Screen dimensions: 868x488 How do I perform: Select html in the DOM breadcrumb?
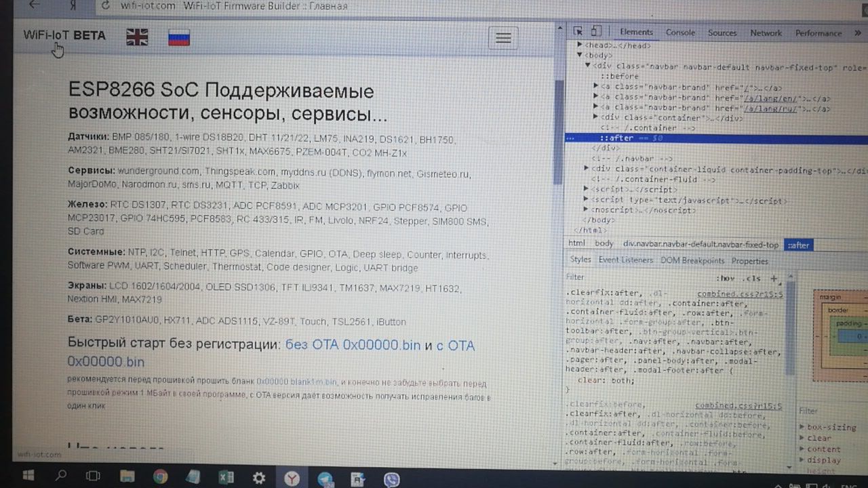tap(576, 243)
